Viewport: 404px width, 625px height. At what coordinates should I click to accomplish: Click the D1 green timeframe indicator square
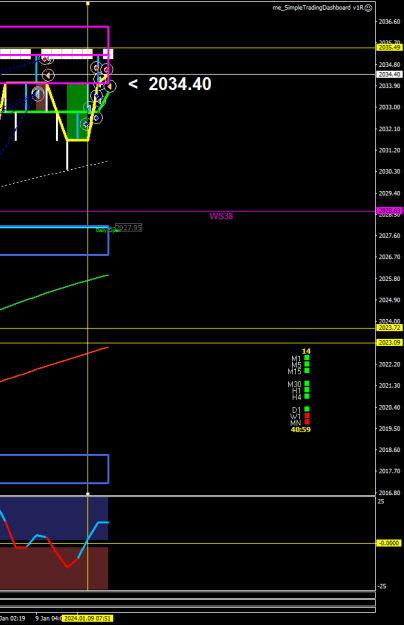click(x=307, y=409)
